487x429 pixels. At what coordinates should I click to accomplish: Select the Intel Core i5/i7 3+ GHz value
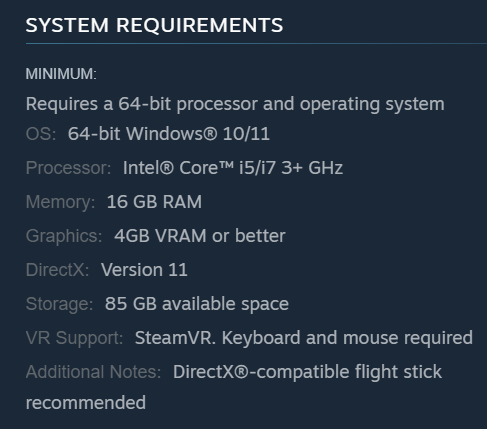[233, 168]
